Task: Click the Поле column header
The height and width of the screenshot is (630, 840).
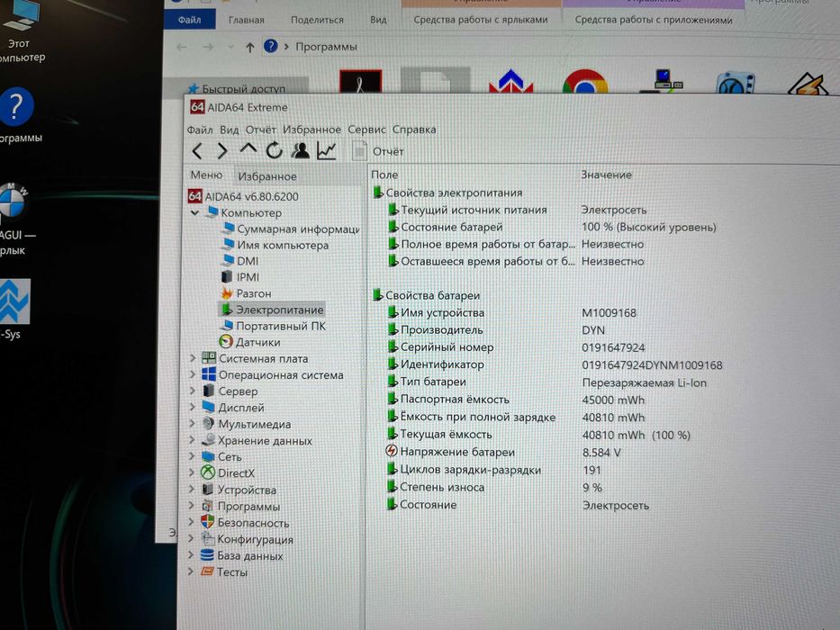Action: [x=384, y=175]
